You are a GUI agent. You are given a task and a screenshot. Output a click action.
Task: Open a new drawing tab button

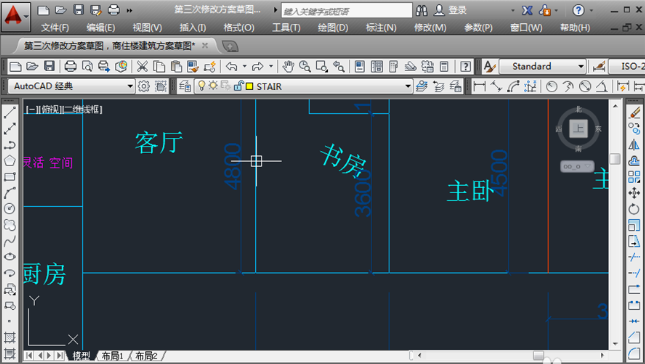click(x=230, y=46)
